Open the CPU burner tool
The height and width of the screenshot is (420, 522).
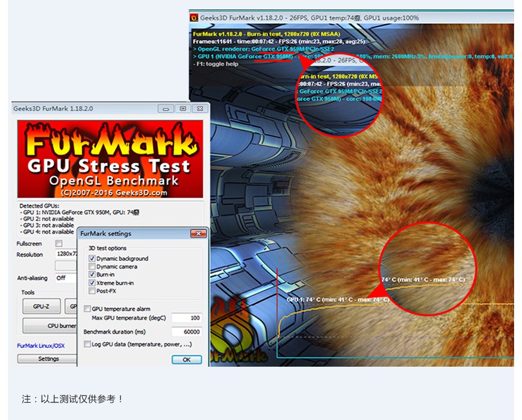50,326
